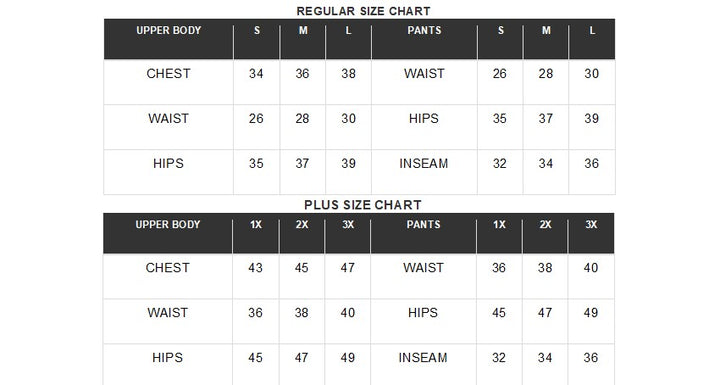Click the plus size INSEAM row label

[422, 358]
